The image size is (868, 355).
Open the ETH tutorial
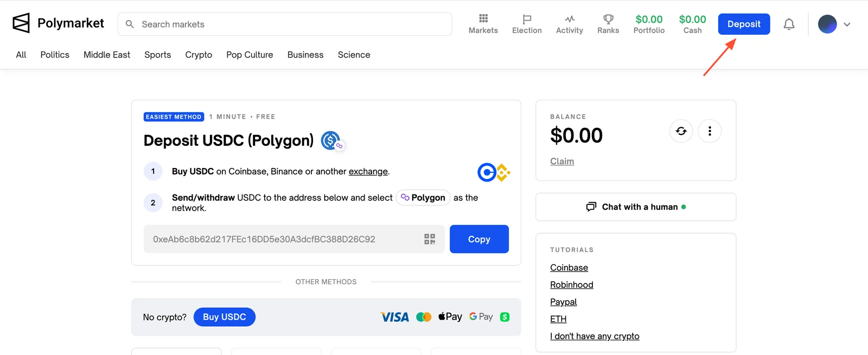[558, 319]
